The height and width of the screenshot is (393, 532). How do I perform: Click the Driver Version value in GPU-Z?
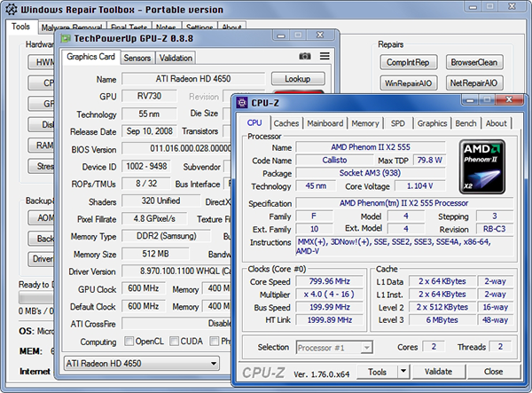(x=176, y=271)
